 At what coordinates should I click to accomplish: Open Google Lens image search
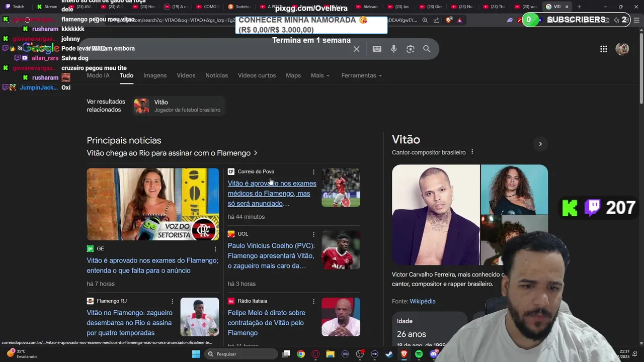[411, 49]
